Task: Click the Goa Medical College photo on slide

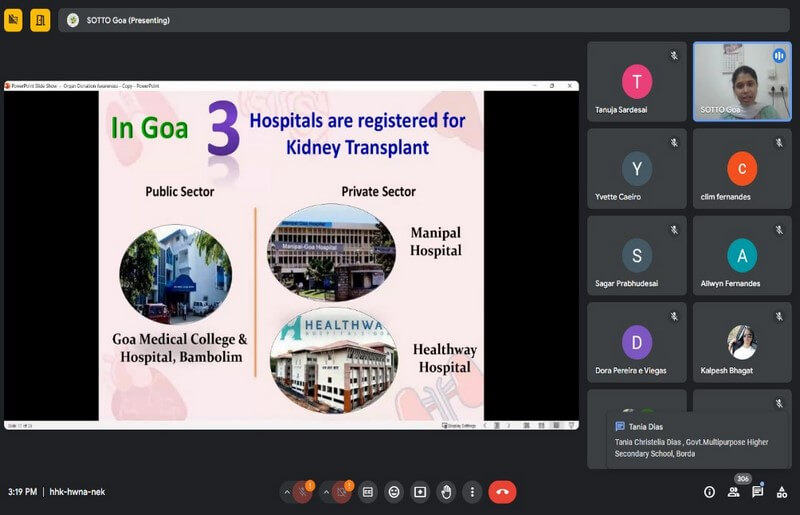Action: (176, 275)
